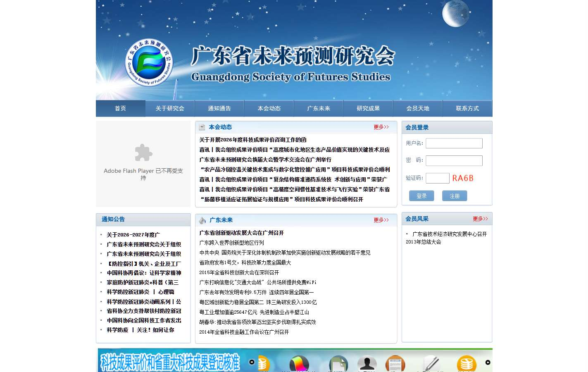Click the rainbow color-wheel banner icon
Viewport: 588px width, 372px height.
coord(299,363)
